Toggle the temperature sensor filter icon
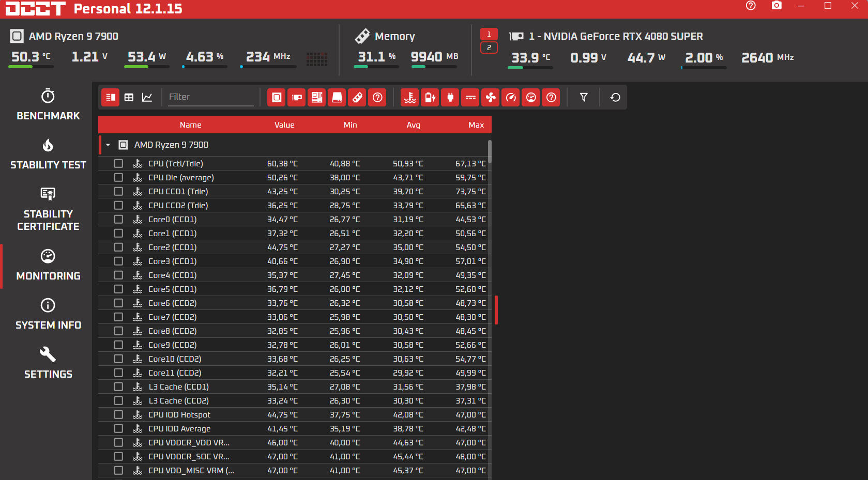 (410, 97)
